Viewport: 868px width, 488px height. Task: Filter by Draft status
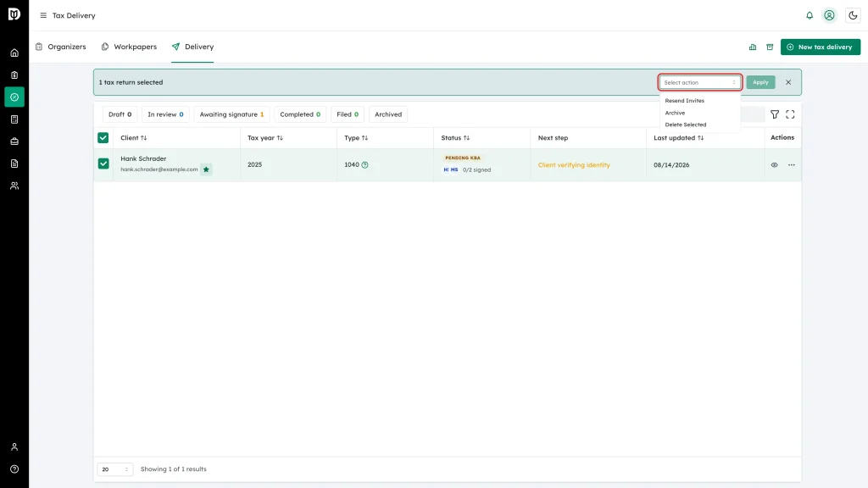[120, 114]
